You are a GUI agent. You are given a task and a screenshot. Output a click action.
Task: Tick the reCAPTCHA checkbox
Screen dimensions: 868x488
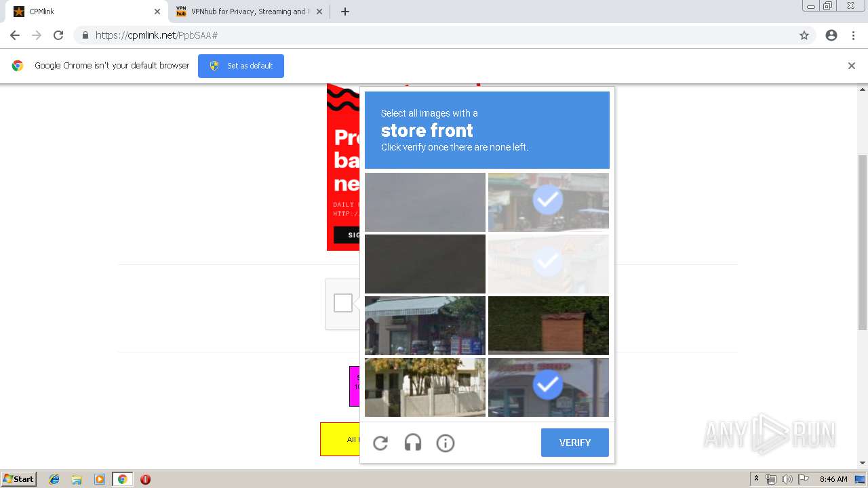tap(343, 303)
